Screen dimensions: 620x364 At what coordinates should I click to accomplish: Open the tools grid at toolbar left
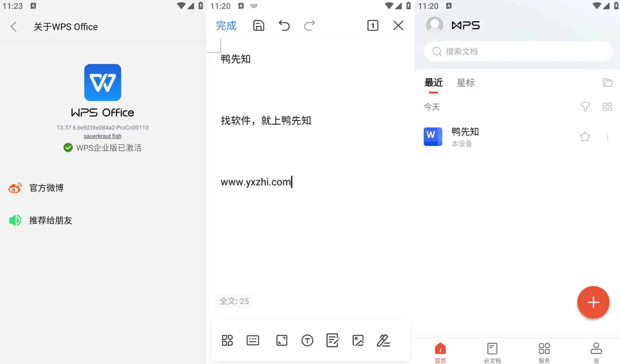227,341
